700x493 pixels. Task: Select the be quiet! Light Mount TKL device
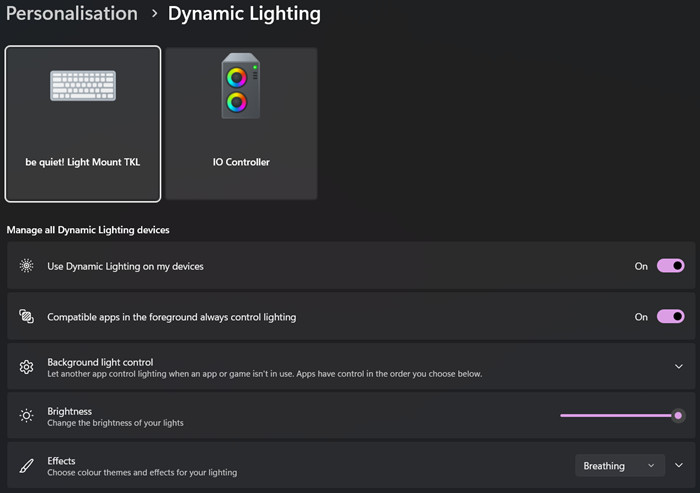click(83, 124)
